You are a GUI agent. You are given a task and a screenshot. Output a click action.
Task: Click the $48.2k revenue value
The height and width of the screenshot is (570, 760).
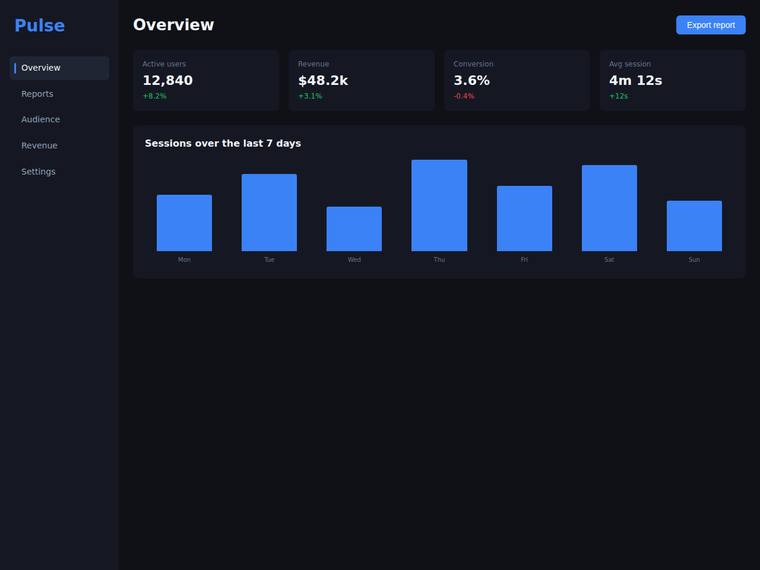[323, 80]
